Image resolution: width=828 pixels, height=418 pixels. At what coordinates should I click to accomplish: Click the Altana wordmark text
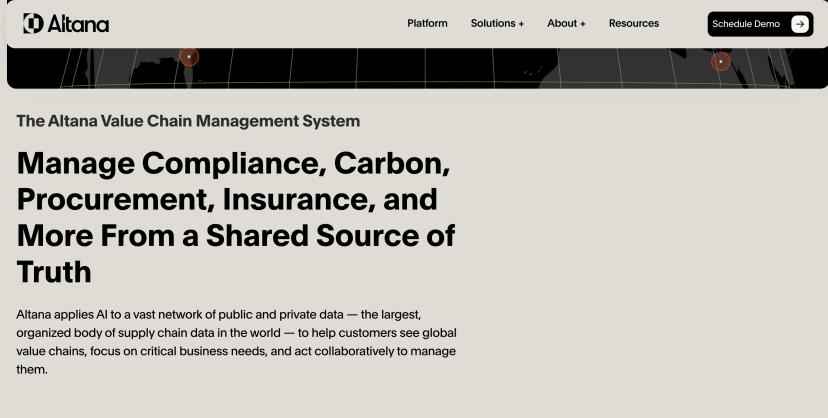coord(78,24)
